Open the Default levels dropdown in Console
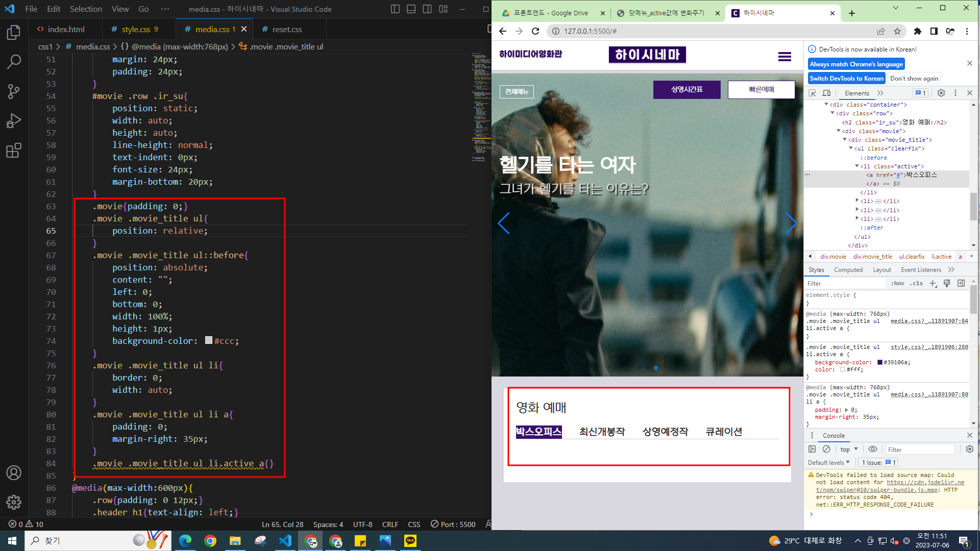 coord(829,463)
